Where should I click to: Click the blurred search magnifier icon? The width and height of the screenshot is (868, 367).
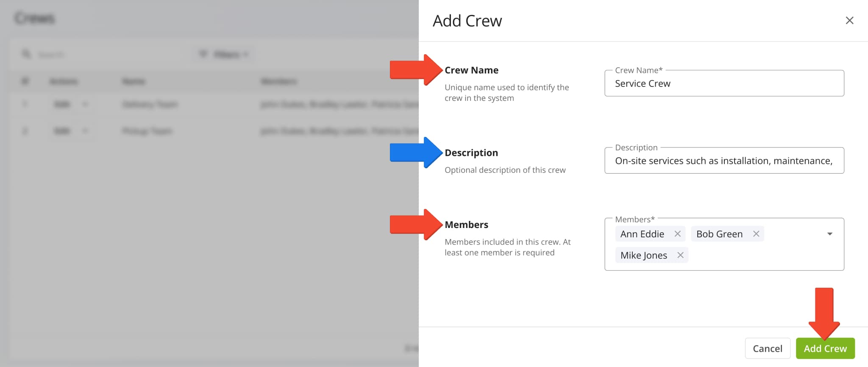(26, 54)
